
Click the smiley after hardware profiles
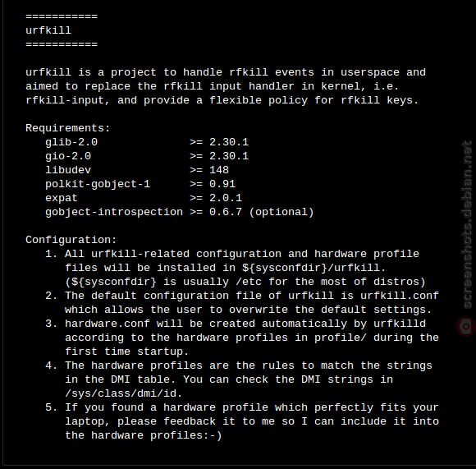(x=213, y=435)
